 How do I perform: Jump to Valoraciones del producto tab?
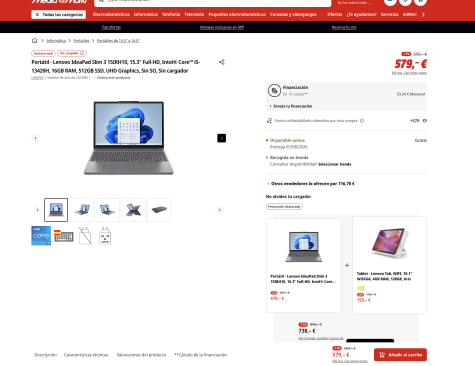click(x=141, y=355)
